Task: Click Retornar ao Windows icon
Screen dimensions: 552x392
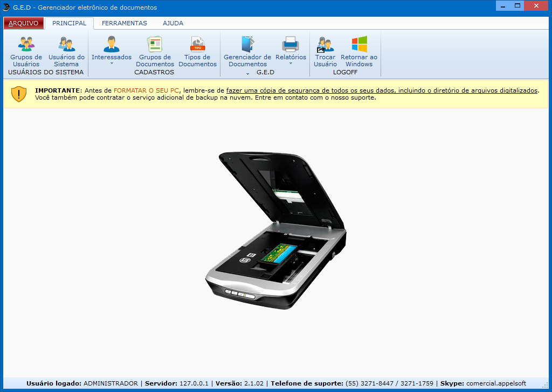Action: coord(359,45)
